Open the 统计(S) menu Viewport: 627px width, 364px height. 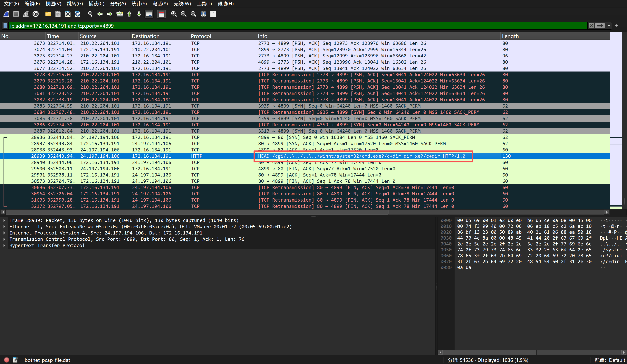pos(139,4)
